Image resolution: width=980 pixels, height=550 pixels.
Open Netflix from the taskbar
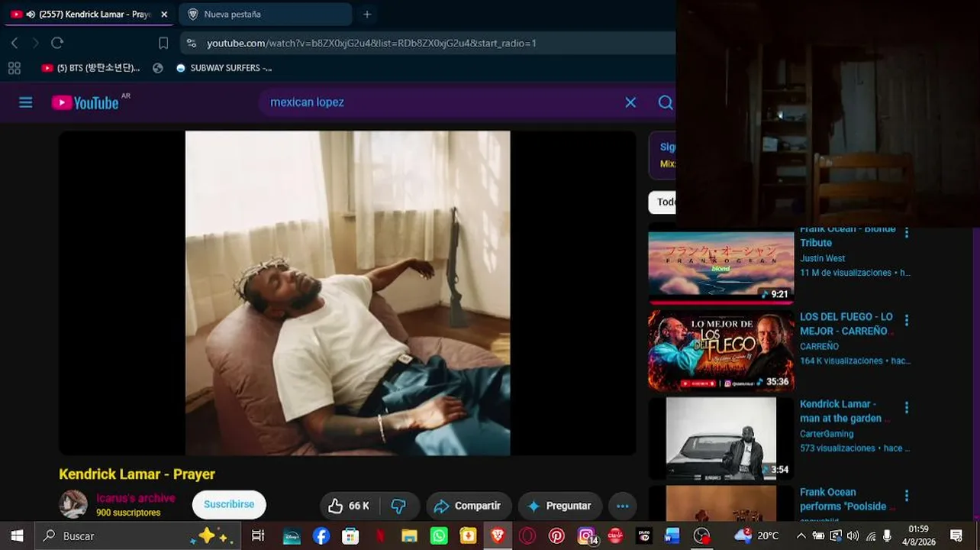click(380, 536)
